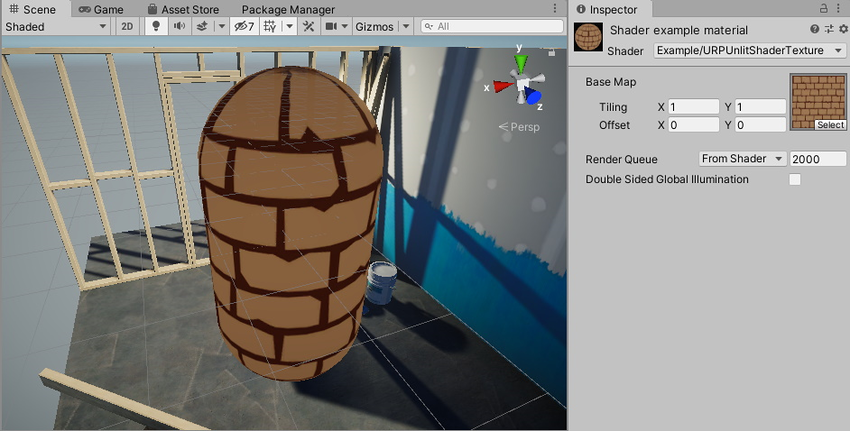Lock the Inspector panel
The image size is (850, 431).
click(x=824, y=9)
